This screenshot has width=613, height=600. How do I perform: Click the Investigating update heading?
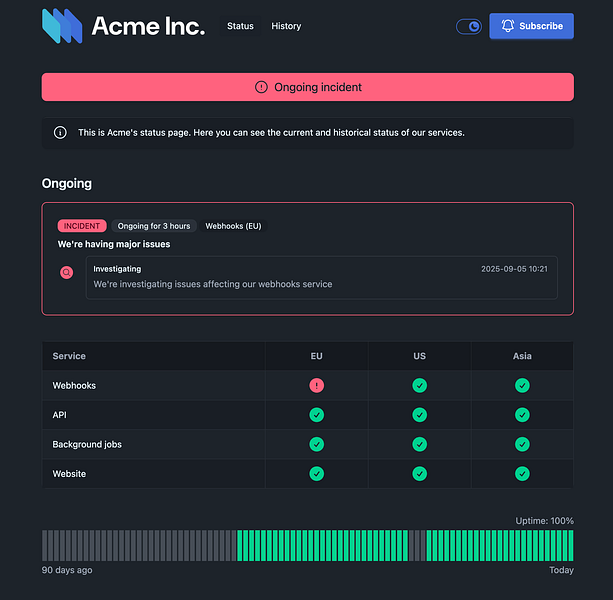[117, 269]
